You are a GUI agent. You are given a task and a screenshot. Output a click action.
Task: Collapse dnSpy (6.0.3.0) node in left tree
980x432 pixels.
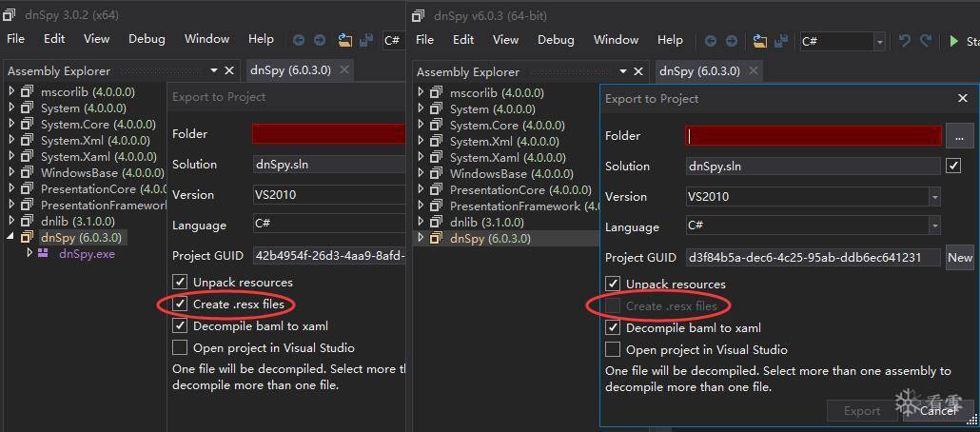(x=11, y=238)
